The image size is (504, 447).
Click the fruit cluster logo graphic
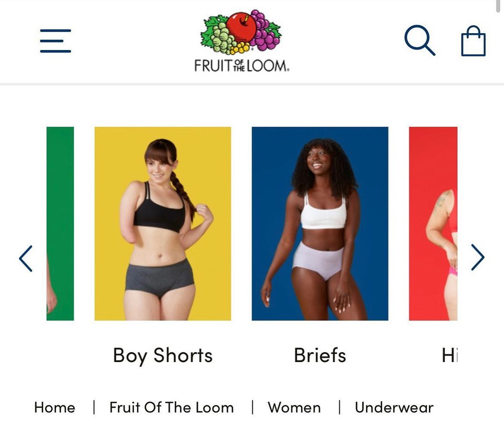click(241, 32)
